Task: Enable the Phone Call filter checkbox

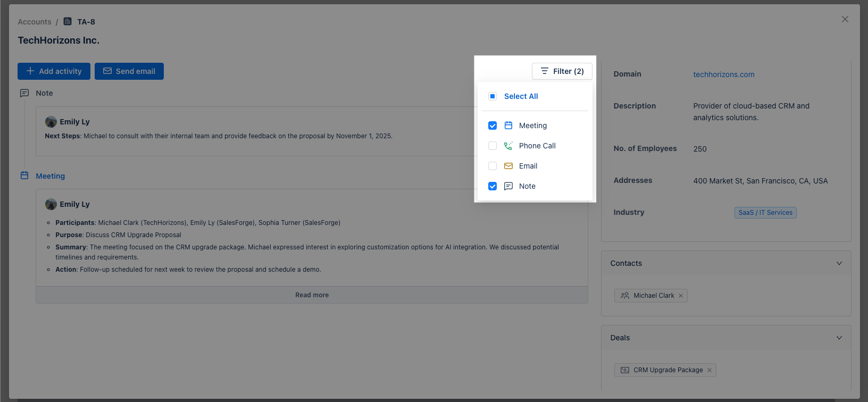Action: click(x=493, y=146)
